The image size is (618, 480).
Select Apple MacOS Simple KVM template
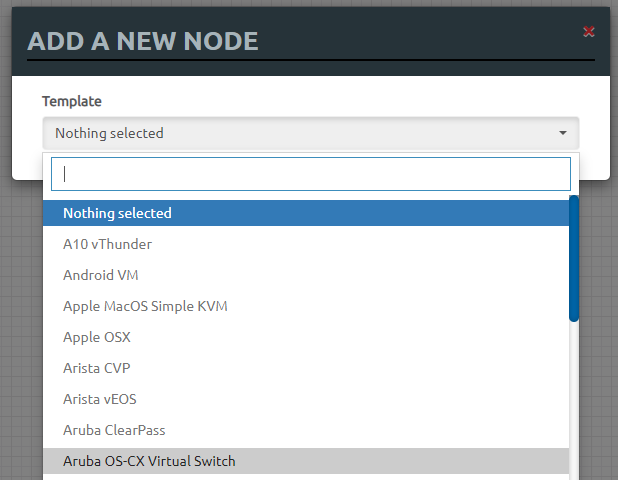(x=145, y=306)
